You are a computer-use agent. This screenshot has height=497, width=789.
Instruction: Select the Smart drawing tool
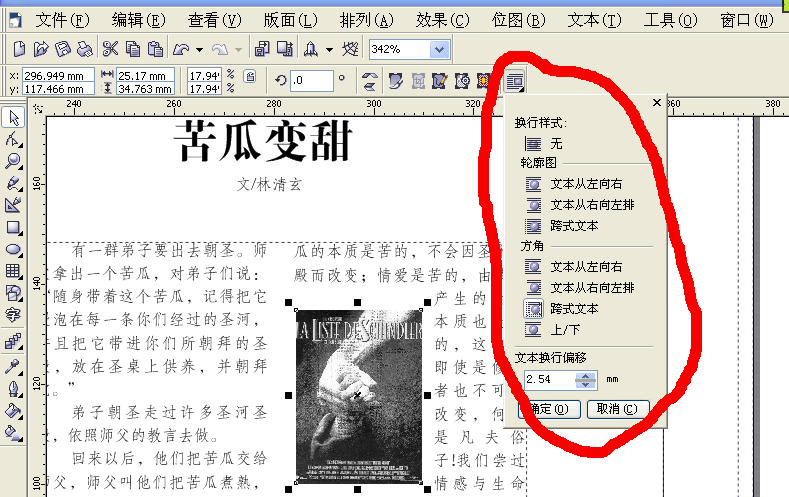tap(14, 205)
